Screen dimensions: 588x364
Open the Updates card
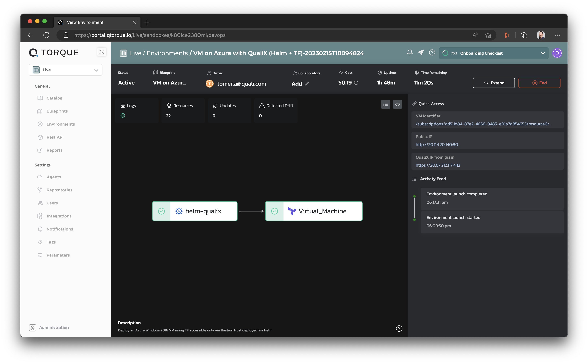229,111
